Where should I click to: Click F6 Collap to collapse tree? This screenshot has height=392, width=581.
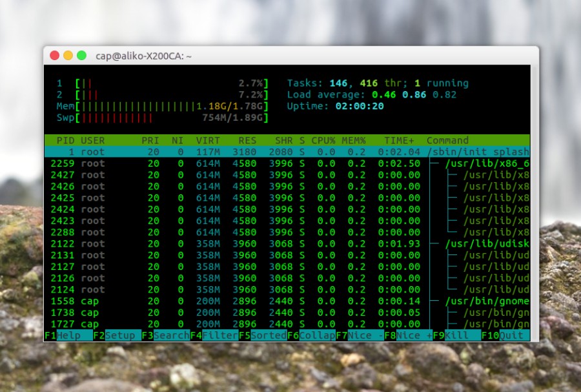click(x=311, y=336)
